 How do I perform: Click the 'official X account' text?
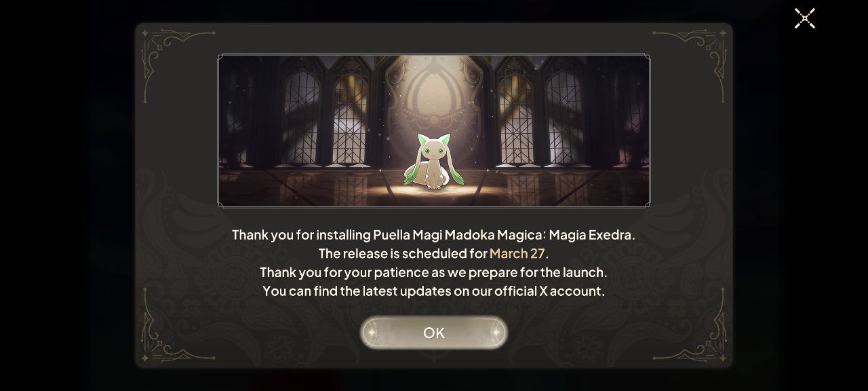click(548, 291)
